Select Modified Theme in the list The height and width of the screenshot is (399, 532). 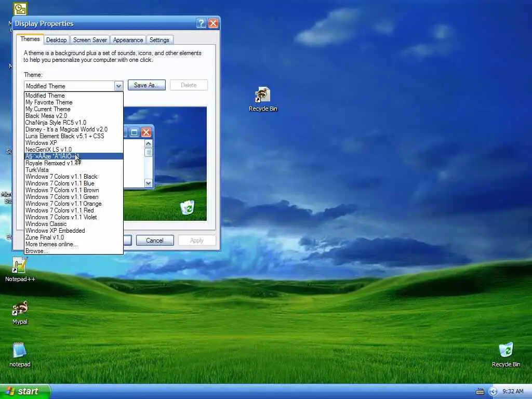point(74,96)
